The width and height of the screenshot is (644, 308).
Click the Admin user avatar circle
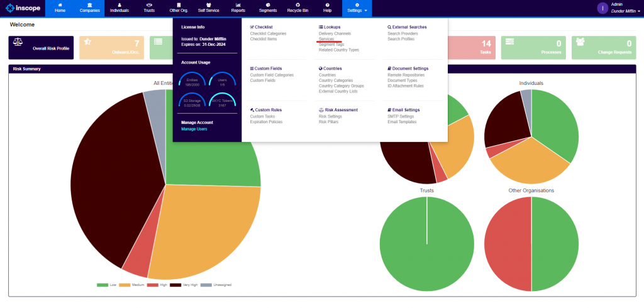(x=602, y=8)
